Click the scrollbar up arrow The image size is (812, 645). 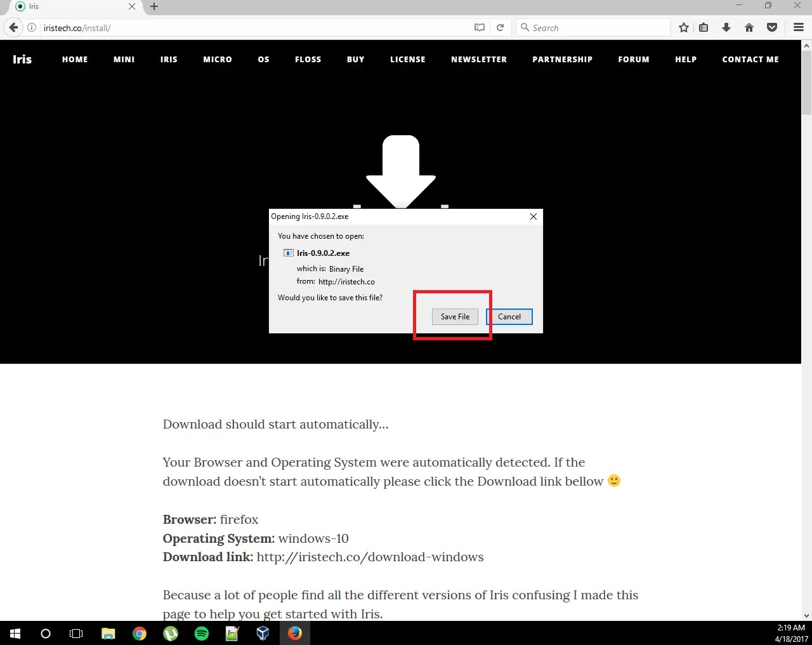pos(806,45)
